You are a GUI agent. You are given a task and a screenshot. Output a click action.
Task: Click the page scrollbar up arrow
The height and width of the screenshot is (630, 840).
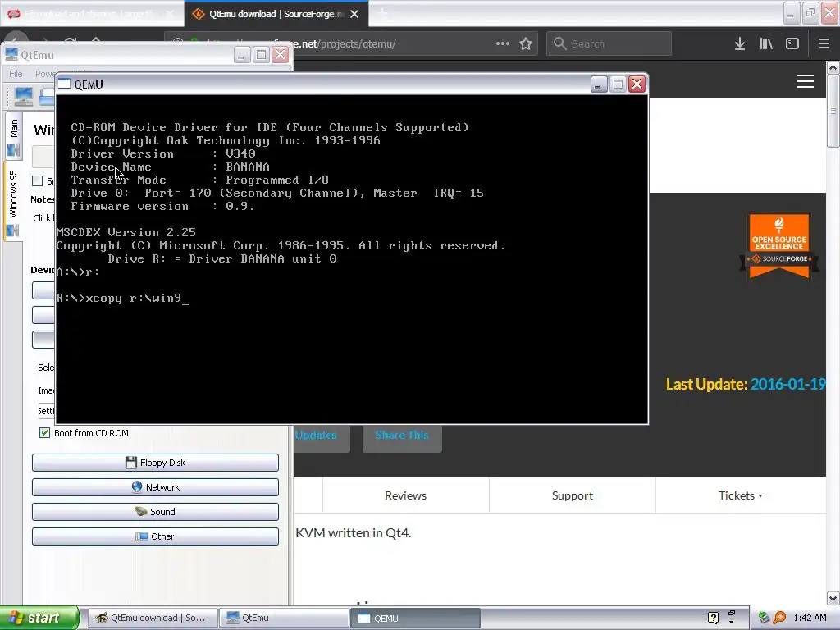pyautogui.click(x=833, y=67)
